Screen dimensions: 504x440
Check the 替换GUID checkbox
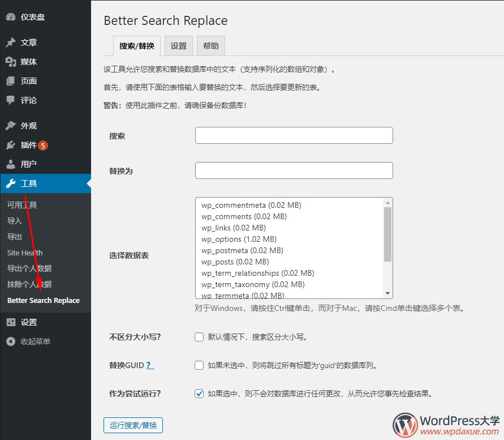click(199, 365)
